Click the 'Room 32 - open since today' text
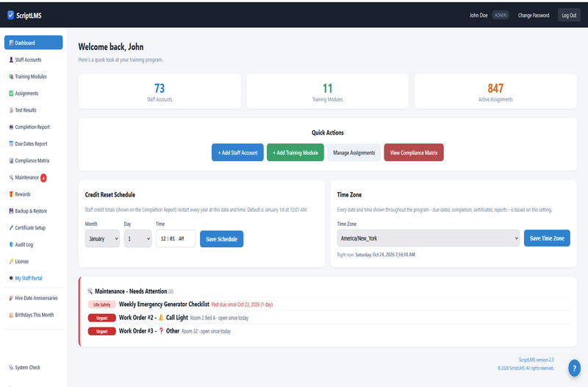The height and width of the screenshot is (387, 588). coord(207,331)
